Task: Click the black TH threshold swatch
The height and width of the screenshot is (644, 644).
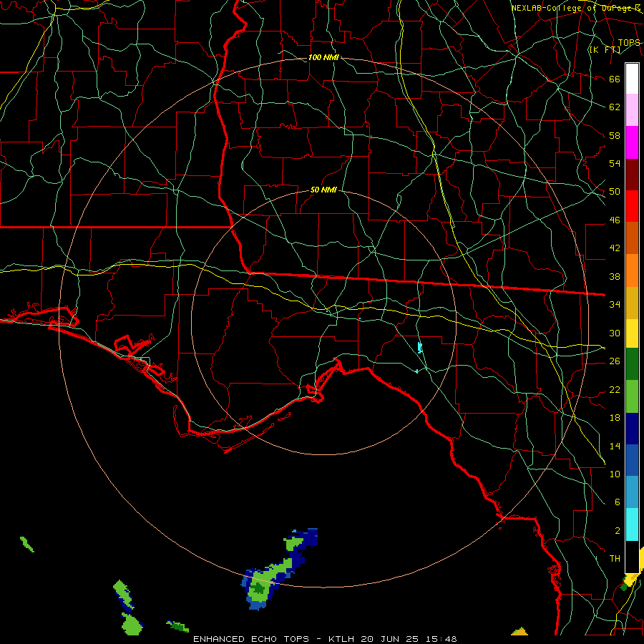Action: coord(632,557)
